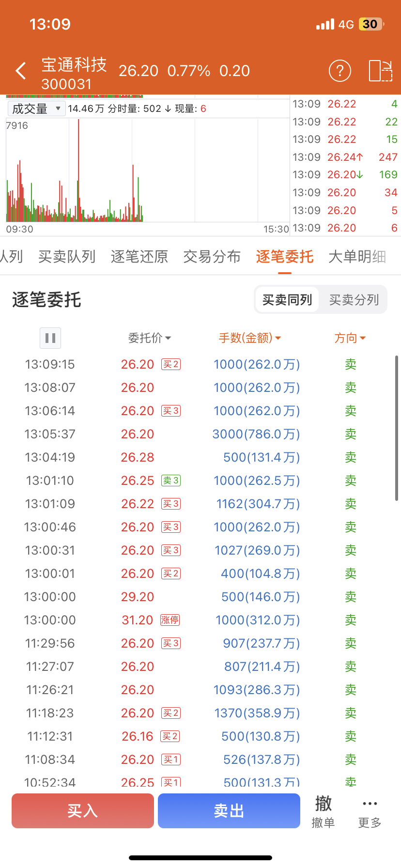The height and width of the screenshot is (868, 401).
Task: Tap the 卖 direction at 13:09:15
Action: click(x=351, y=364)
